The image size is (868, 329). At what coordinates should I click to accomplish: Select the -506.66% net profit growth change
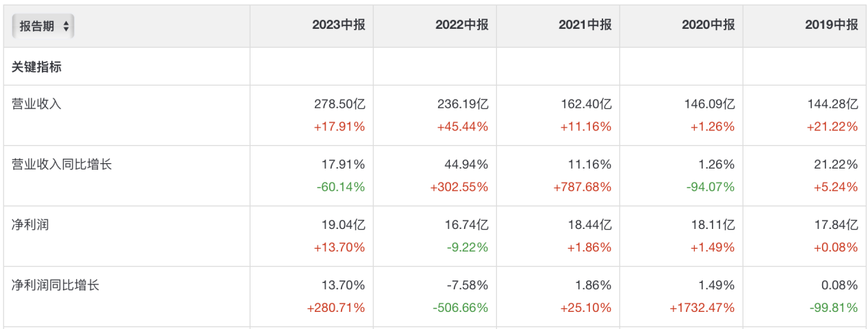tap(461, 308)
